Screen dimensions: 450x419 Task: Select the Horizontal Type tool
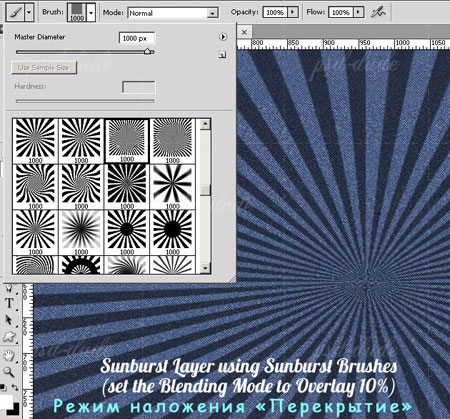pos(9,303)
